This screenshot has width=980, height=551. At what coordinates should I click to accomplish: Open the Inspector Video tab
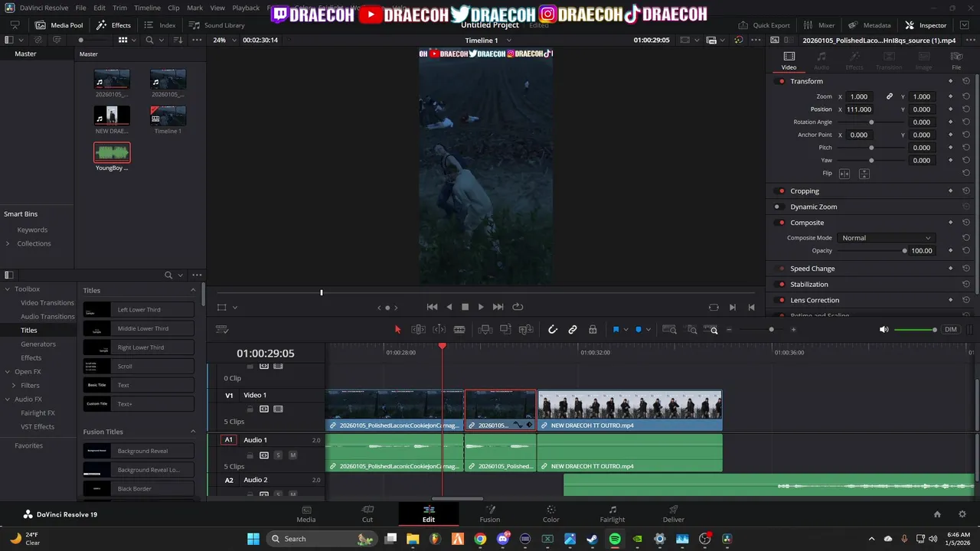789,60
